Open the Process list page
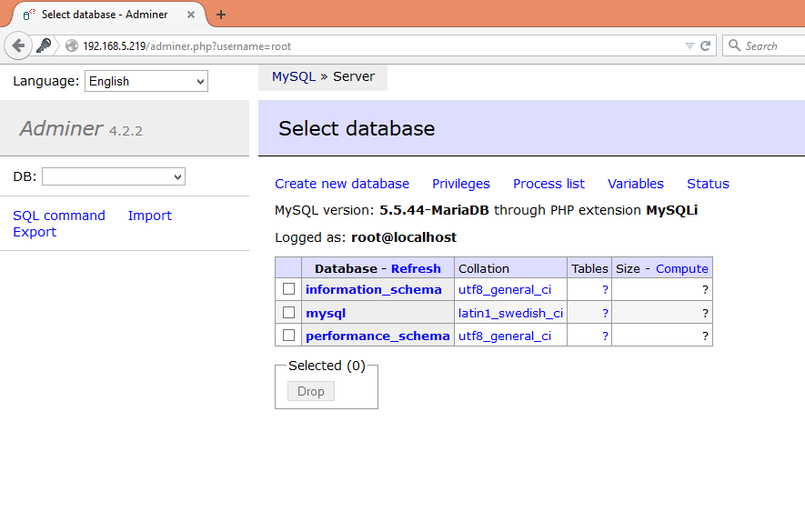The width and height of the screenshot is (805, 532). 548,184
